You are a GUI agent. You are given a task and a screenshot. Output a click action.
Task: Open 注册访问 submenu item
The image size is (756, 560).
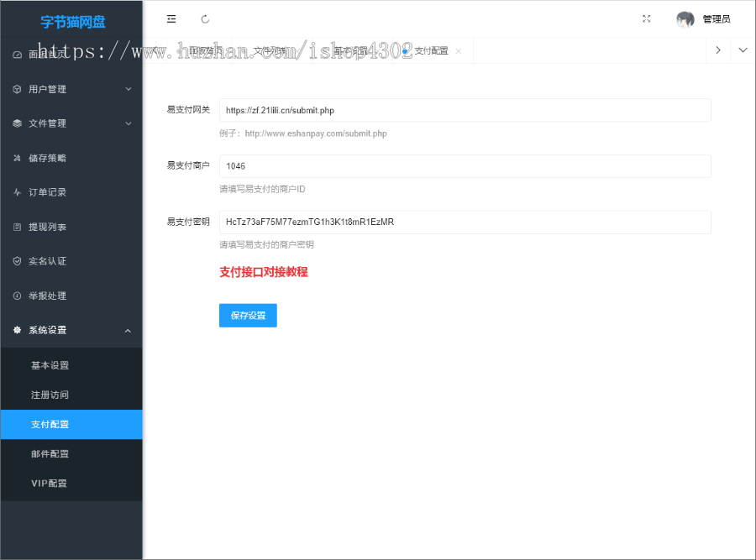tap(71, 395)
